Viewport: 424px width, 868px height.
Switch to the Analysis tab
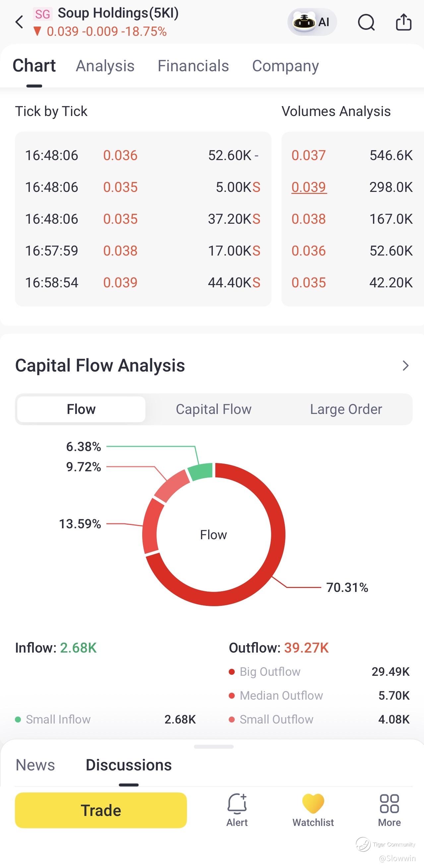[105, 66]
